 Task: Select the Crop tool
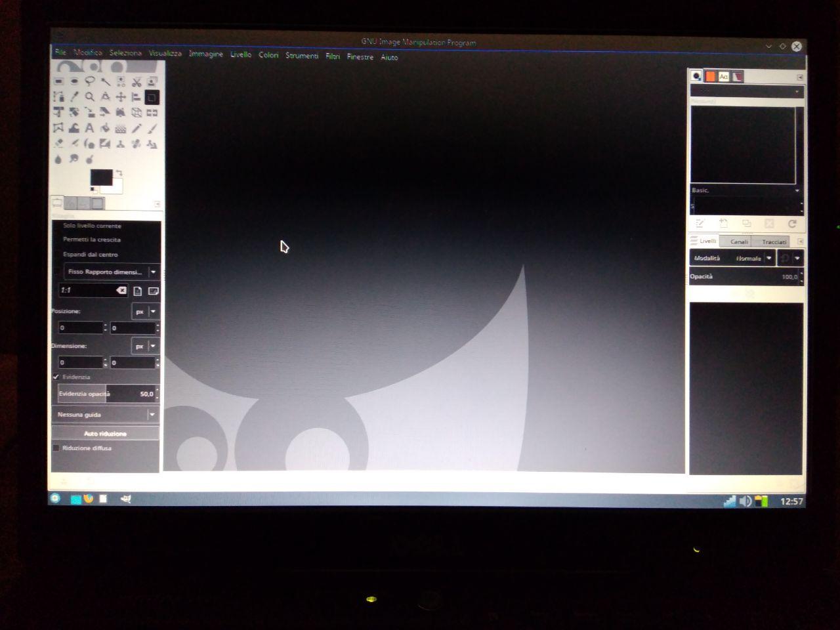(152, 98)
